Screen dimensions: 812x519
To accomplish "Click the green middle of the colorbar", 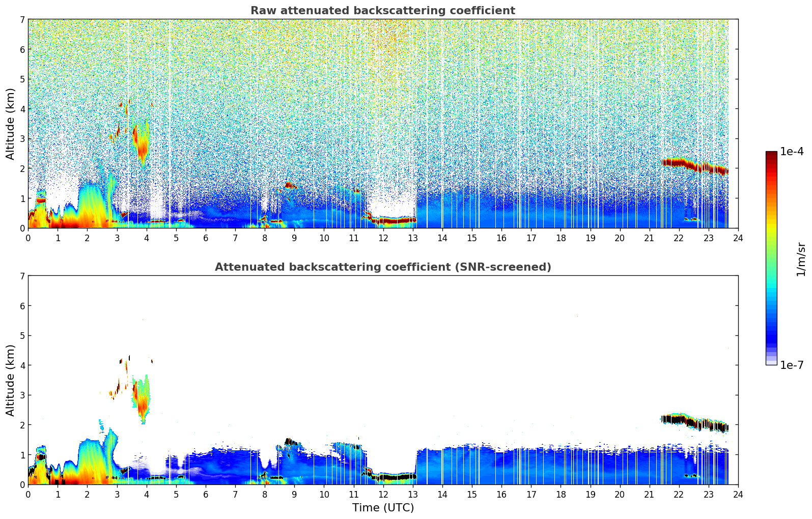I will [x=771, y=254].
